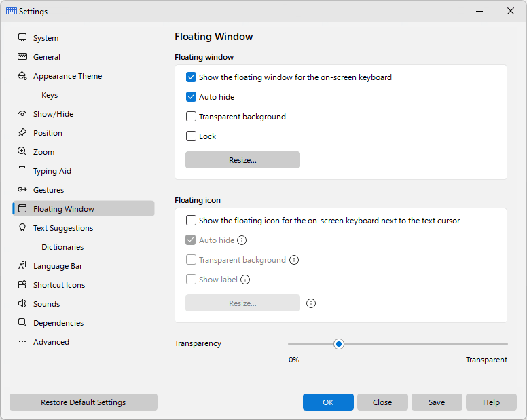Select the Dictionaries sub-item
The height and width of the screenshot is (420, 527).
[84, 247]
